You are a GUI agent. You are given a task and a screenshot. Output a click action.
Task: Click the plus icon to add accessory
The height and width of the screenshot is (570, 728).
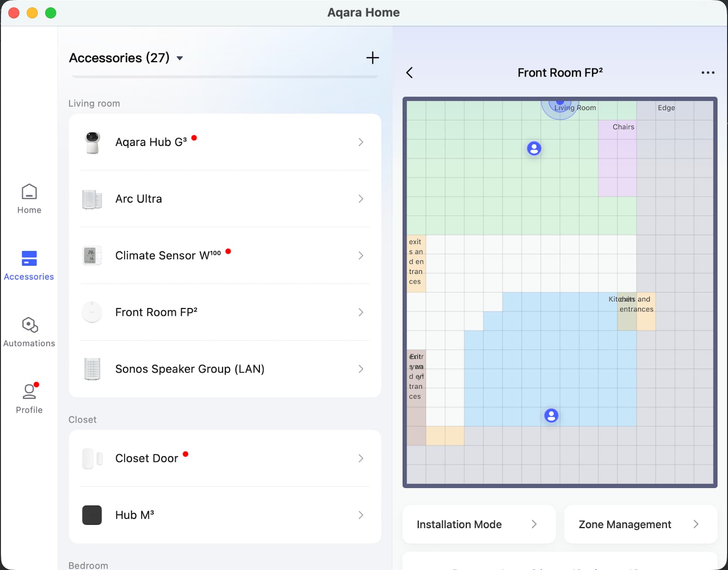[x=372, y=58]
